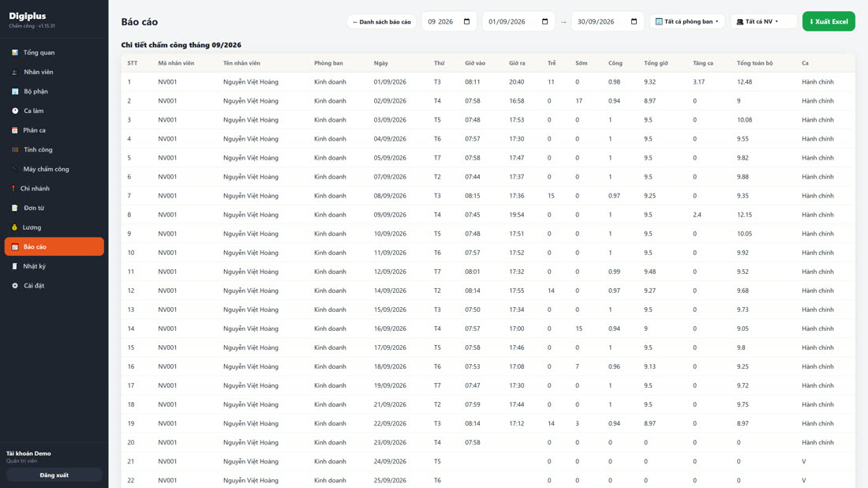The height and width of the screenshot is (488, 868).
Task: Click the Tăng ca column header
Action: coord(703,63)
